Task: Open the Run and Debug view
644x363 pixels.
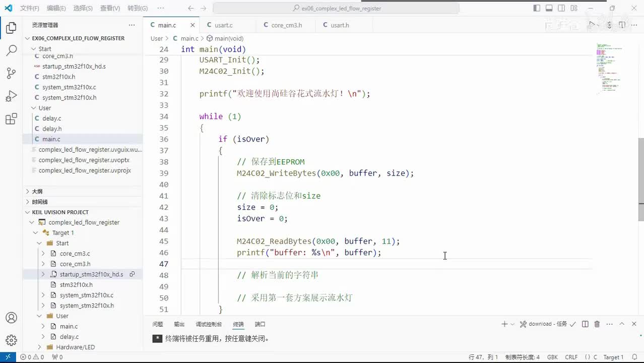Action: 11,96
